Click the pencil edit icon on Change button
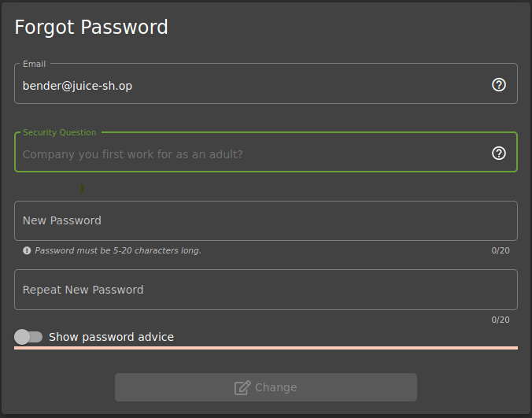Screen dimensions: 532x418 click(242, 387)
